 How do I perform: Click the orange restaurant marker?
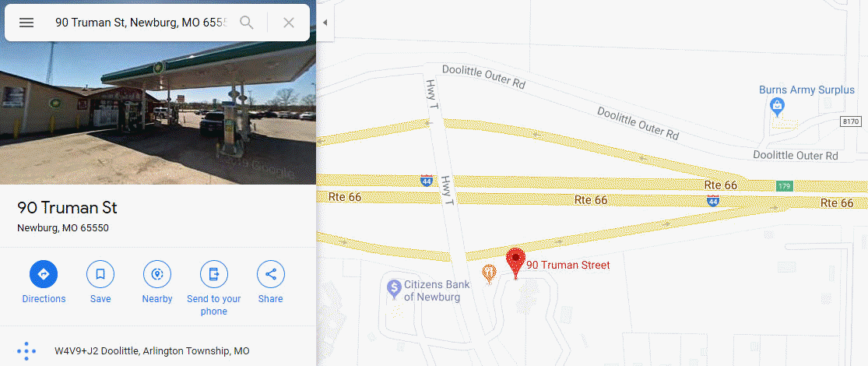(x=489, y=273)
